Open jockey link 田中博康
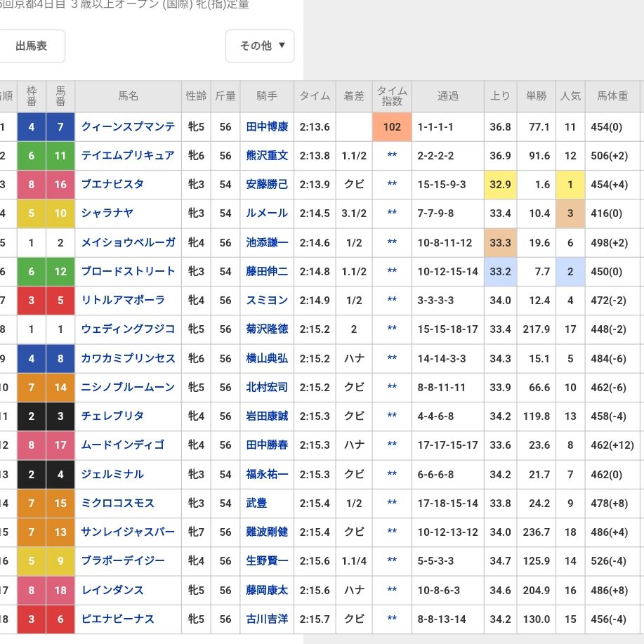The width and height of the screenshot is (644, 644). point(267,127)
